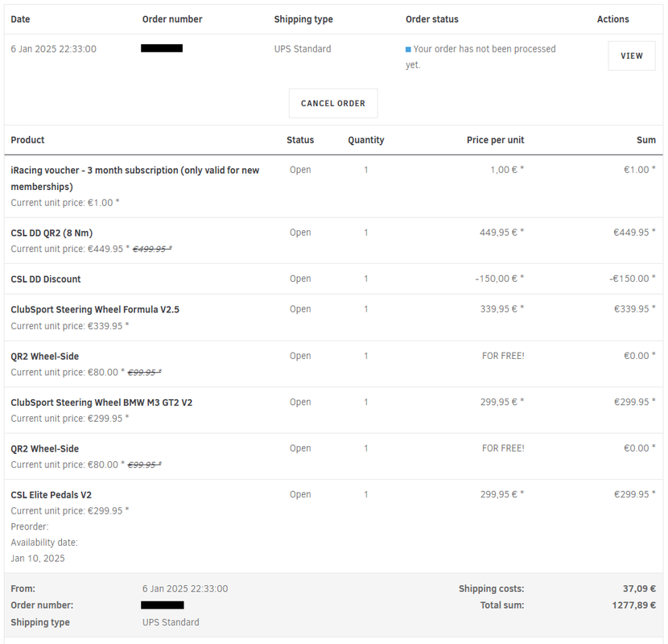Click 'Current unit price: €339.95' under Formula V2.5

pyautogui.click(x=69, y=326)
